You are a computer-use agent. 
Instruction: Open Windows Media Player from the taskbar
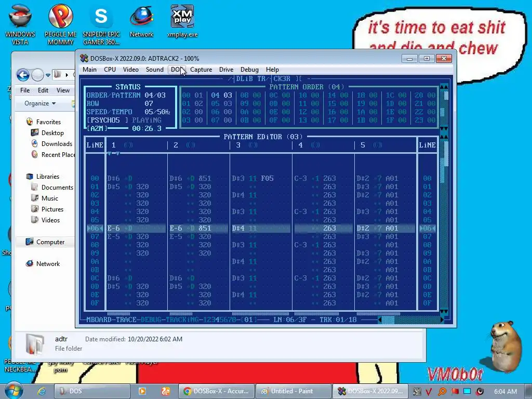coord(142,391)
